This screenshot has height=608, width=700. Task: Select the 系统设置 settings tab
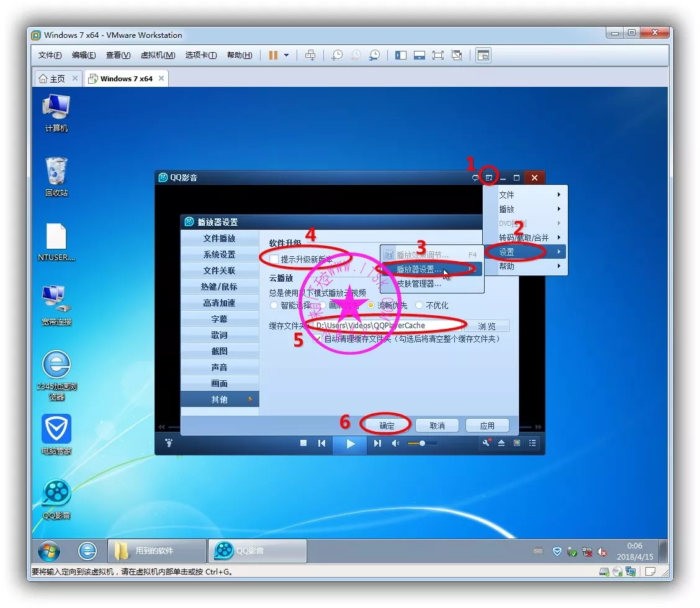[219, 254]
